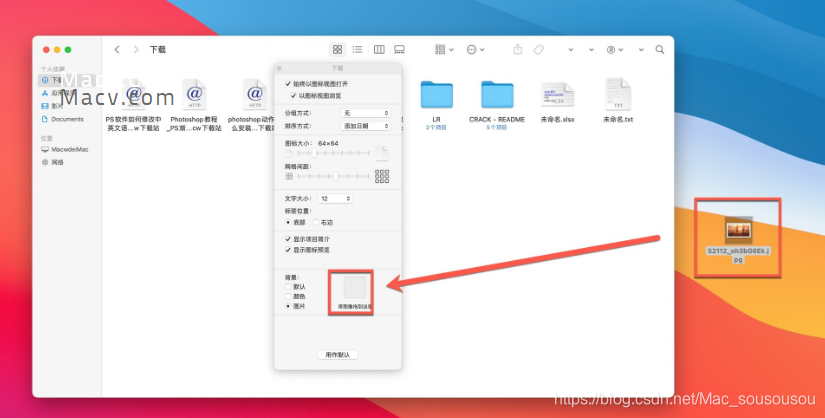This screenshot has height=418, width=825.
Task: Click the 下载 title in Finder toolbar
Action: pos(157,49)
